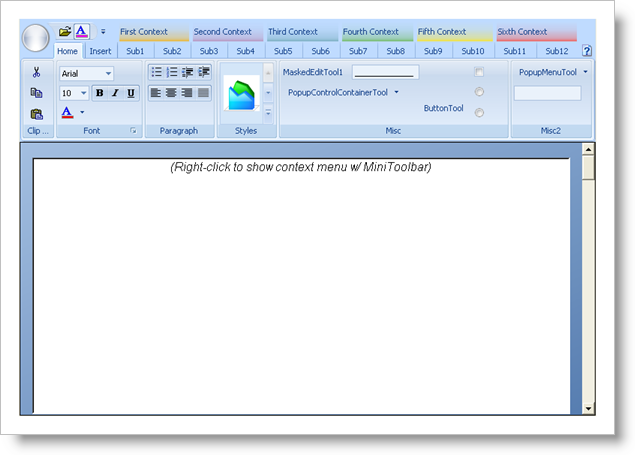Click into the MaskedEditTool1 input field
Screen dimensions: 635x455
click(385, 72)
